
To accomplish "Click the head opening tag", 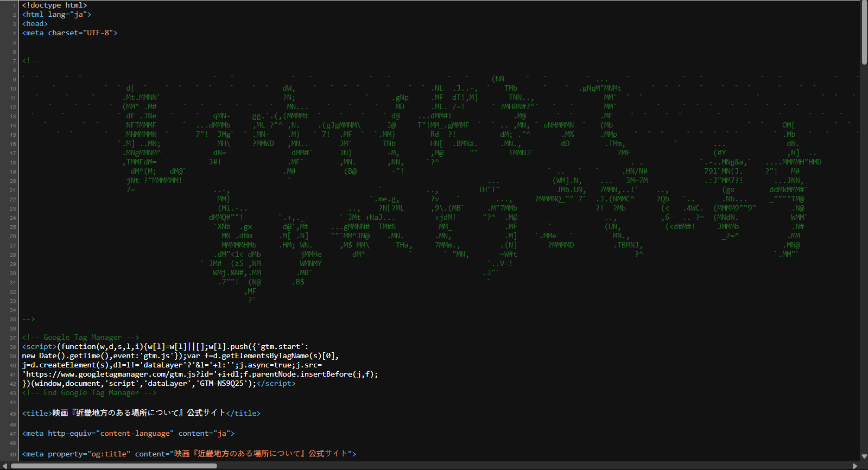I will coord(35,24).
